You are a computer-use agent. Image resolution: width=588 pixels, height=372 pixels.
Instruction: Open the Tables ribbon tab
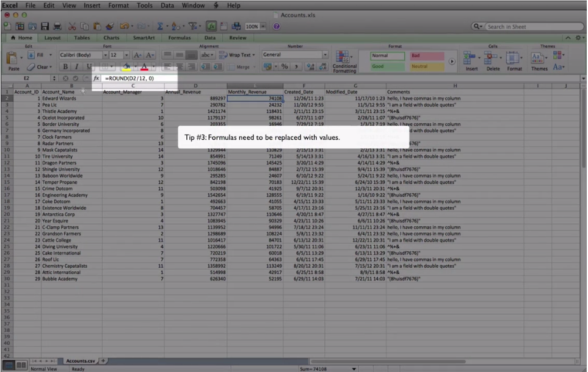pos(82,38)
